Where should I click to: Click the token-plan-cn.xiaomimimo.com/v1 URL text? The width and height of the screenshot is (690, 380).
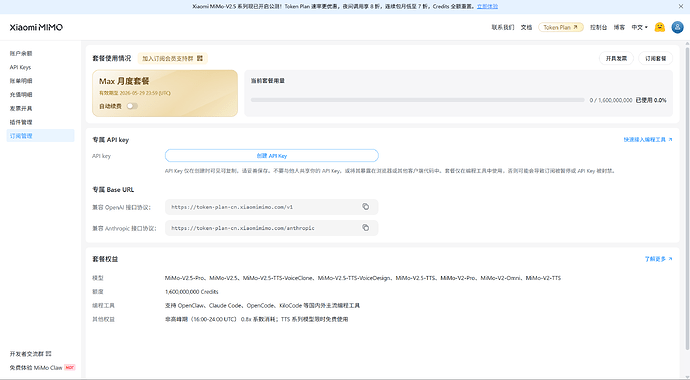232,207
